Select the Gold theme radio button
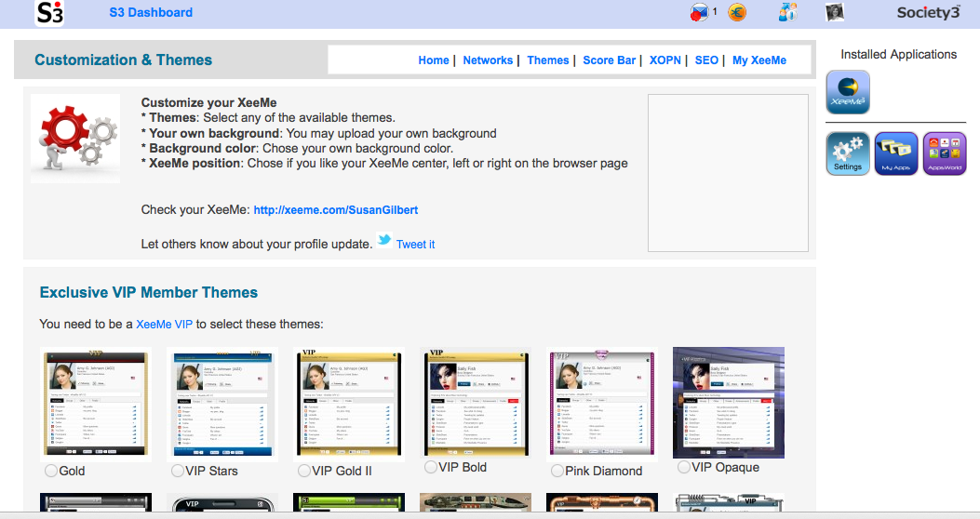The width and height of the screenshot is (980, 519). pos(51,471)
